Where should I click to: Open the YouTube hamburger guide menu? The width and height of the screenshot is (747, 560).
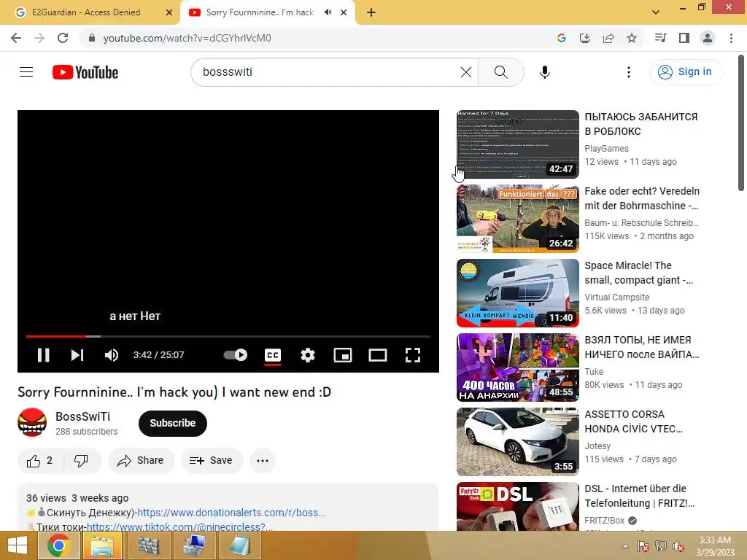tap(26, 72)
